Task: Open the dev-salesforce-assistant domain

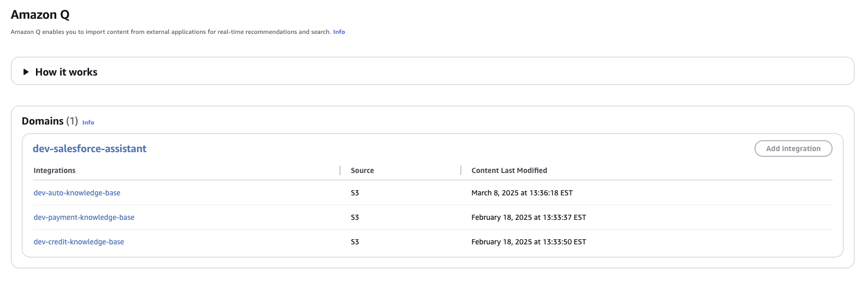Action: [x=90, y=148]
